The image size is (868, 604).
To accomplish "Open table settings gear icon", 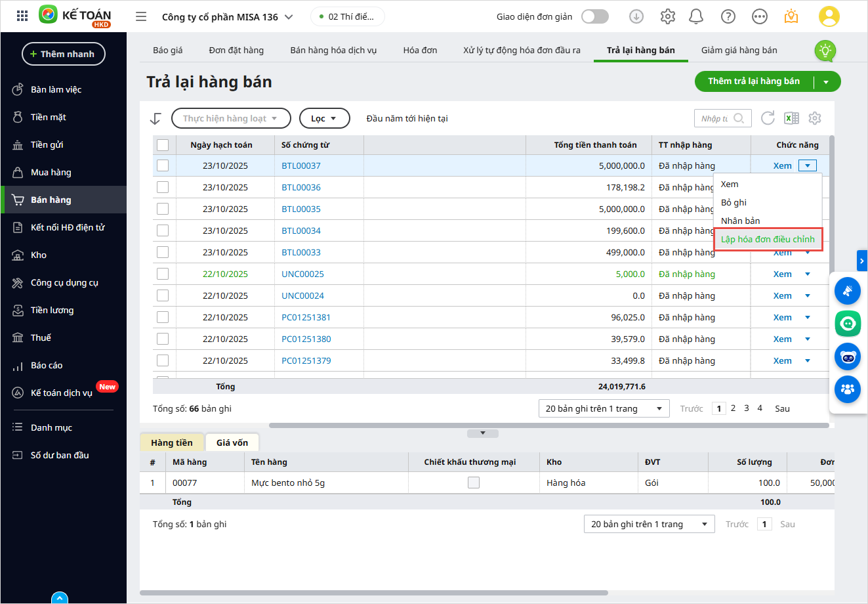I will (815, 118).
